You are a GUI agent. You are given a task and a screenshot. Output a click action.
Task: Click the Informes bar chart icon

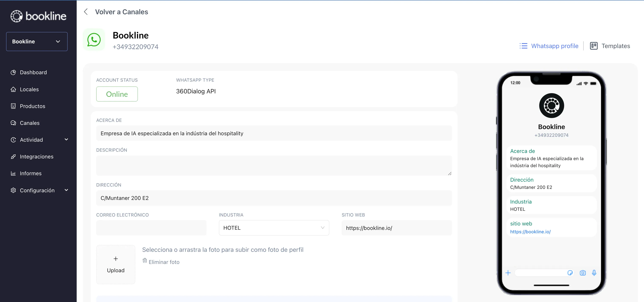pyautogui.click(x=13, y=173)
